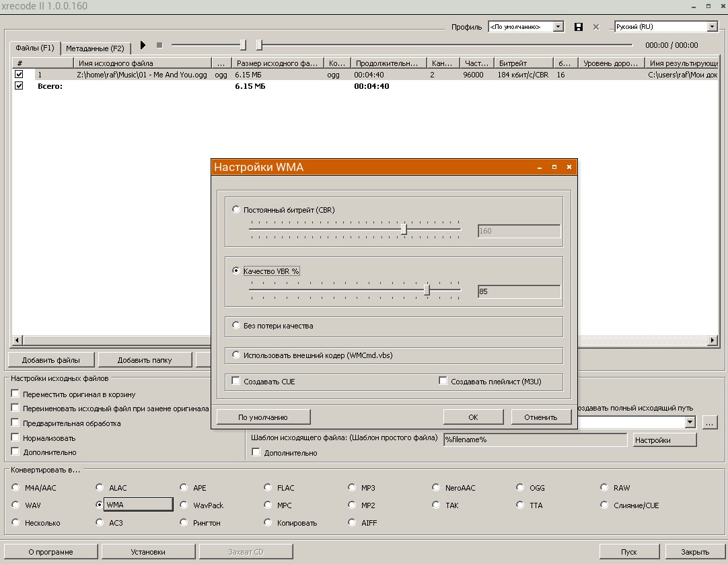Choose ALAC output format
Image resolution: width=728 pixels, height=564 pixels.
[100, 487]
